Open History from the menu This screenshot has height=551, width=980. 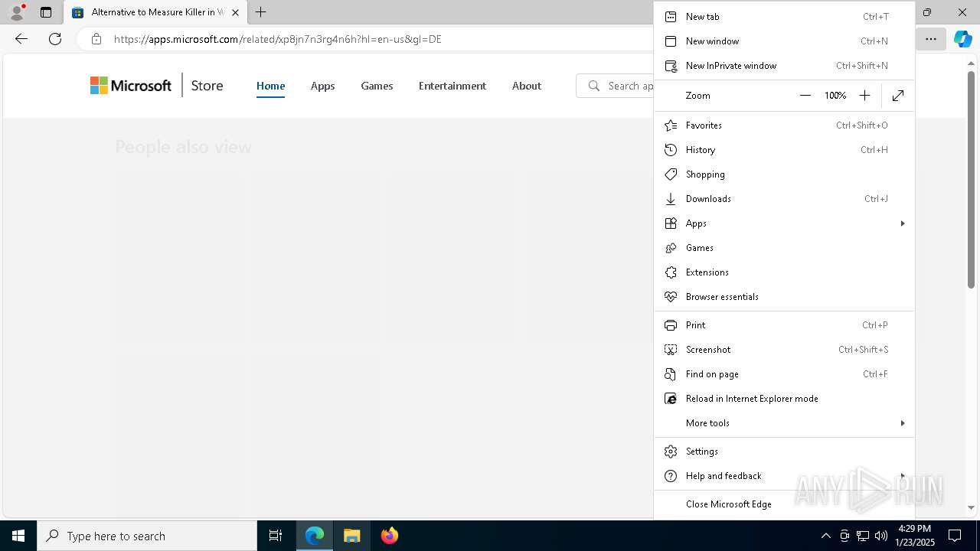(784, 150)
